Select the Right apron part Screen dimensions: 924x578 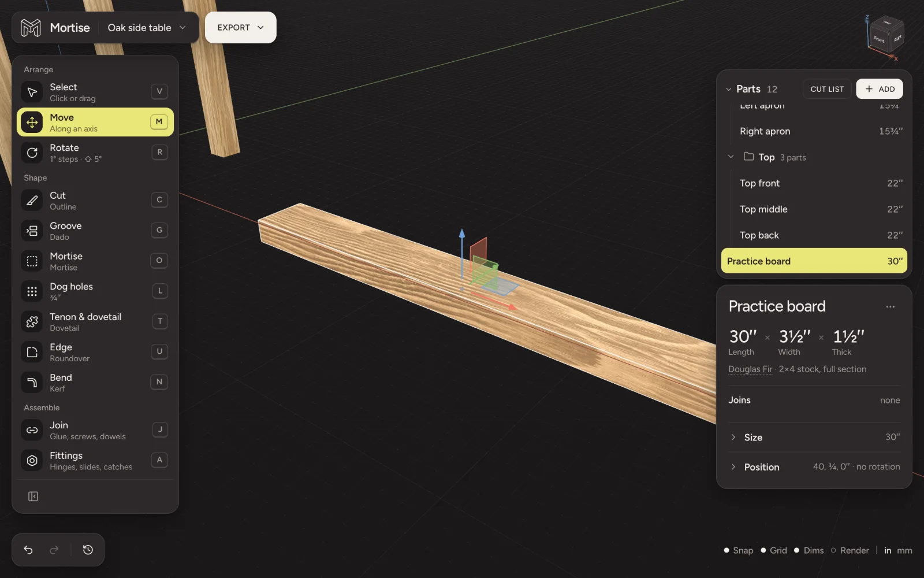(x=814, y=131)
